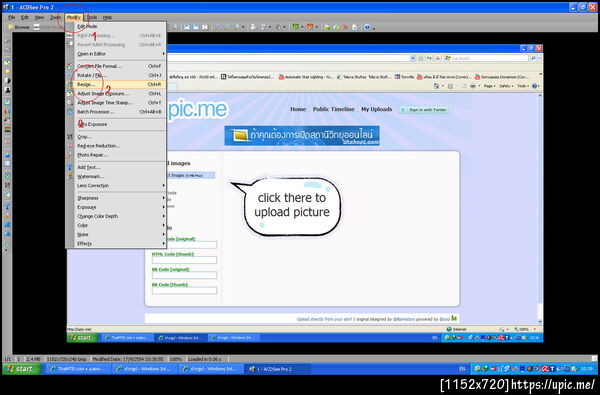Image resolution: width=600 pixels, height=395 pixels.
Task: Click the 'BB Code (thumb)' field in pictured page
Action: 184,291
